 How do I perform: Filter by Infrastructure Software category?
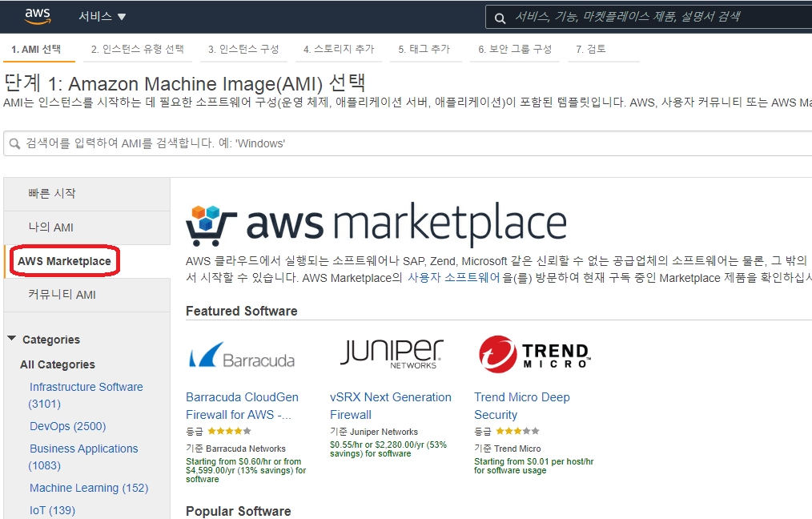click(86, 387)
